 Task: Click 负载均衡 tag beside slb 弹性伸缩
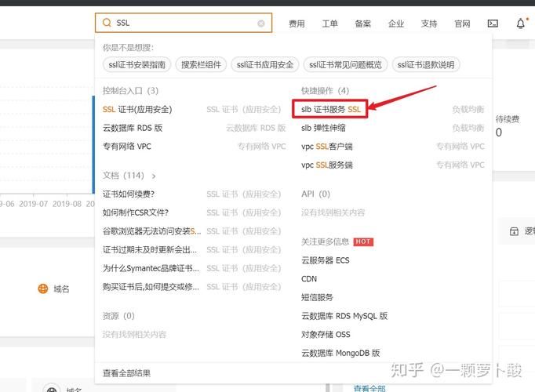pyautogui.click(x=468, y=128)
